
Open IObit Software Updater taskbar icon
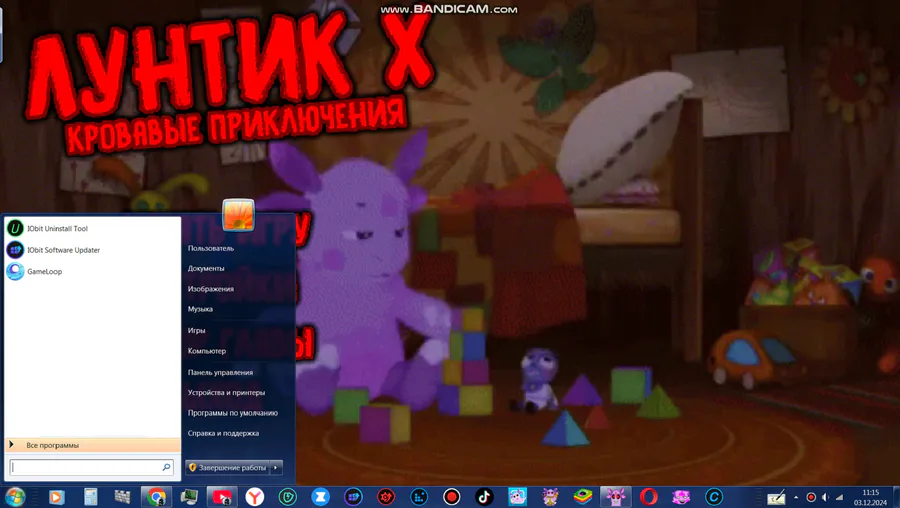click(353, 497)
